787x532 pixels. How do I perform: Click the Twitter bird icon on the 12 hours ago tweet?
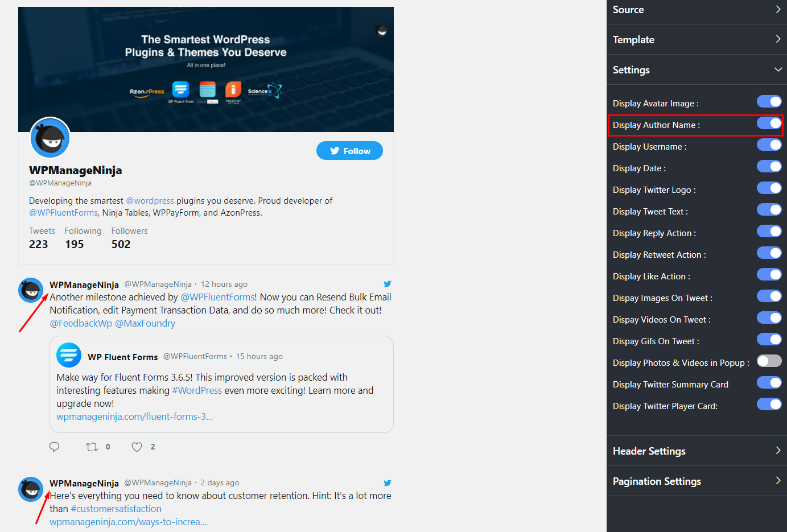[388, 284]
